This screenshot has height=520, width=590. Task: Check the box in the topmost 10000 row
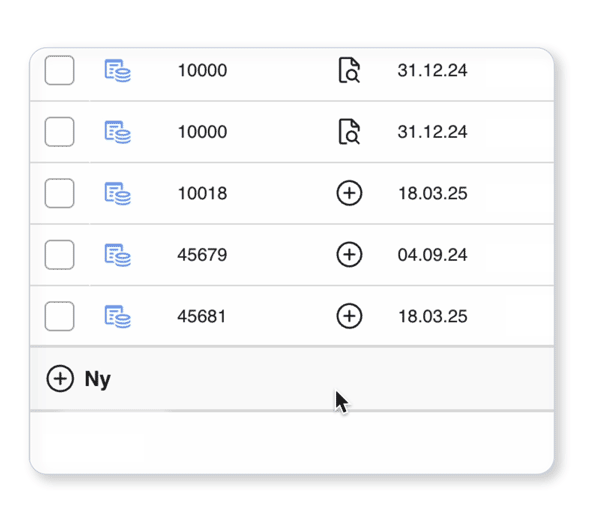click(x=59, y=70)
